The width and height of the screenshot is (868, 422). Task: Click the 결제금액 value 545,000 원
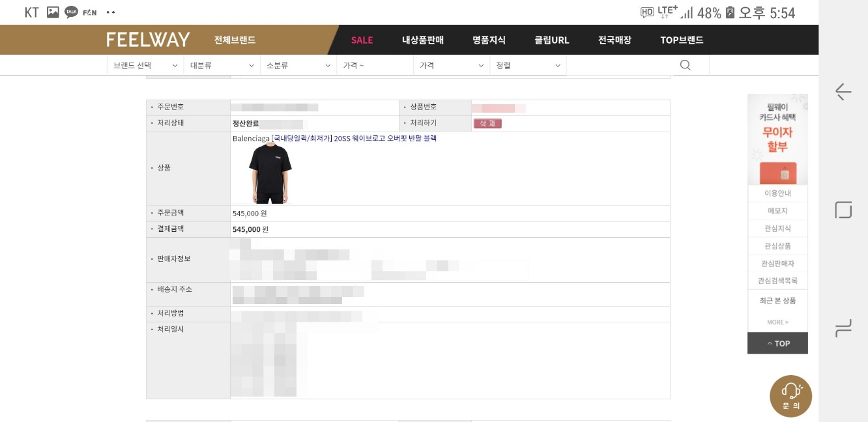(250, 229)
